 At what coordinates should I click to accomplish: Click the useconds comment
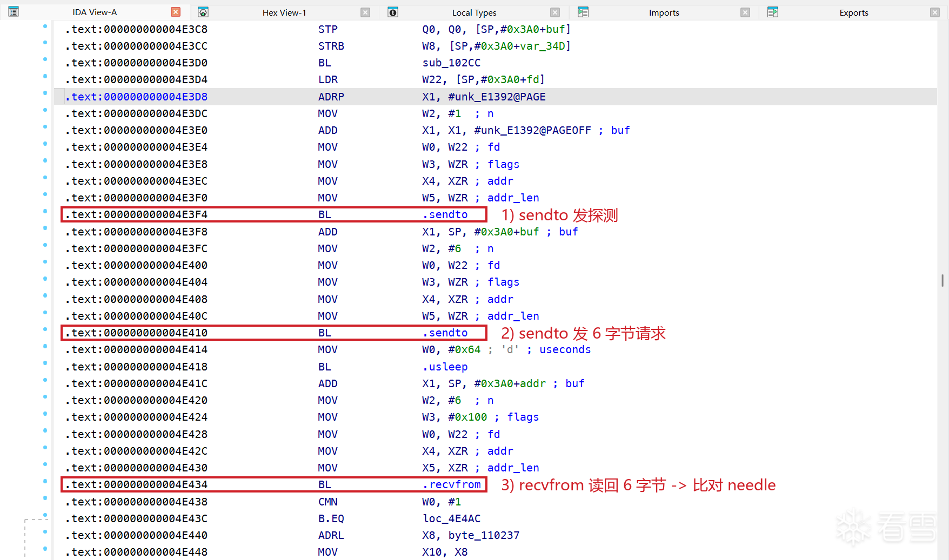[565, 349]
